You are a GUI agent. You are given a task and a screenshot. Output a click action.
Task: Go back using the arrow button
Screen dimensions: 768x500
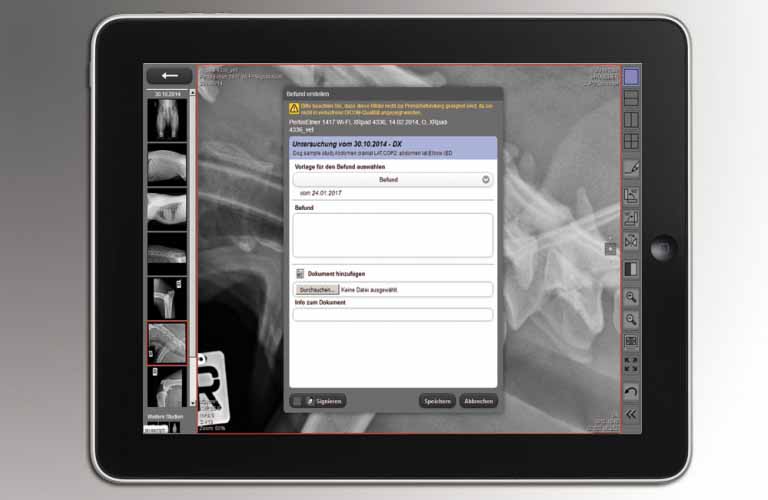169,76
